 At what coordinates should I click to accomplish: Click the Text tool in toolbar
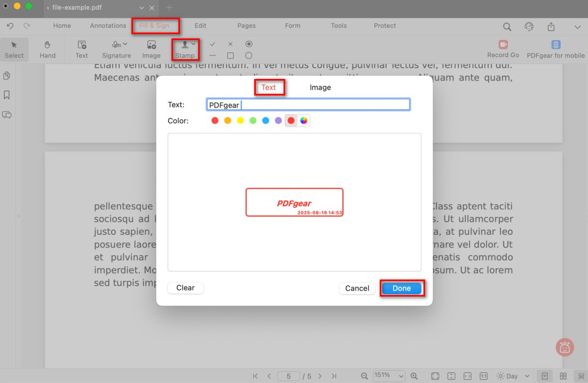(82, 49)
